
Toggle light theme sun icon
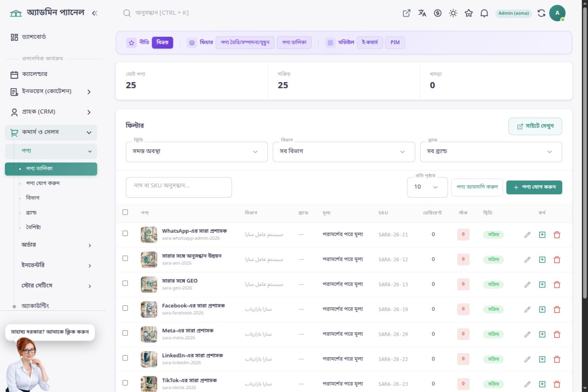coord(453,13)
